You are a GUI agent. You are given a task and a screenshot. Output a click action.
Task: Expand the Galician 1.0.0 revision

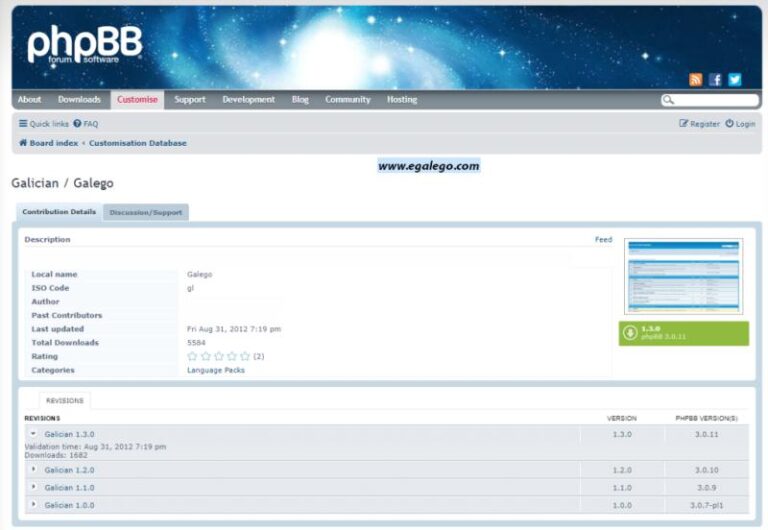click(33, 504)
